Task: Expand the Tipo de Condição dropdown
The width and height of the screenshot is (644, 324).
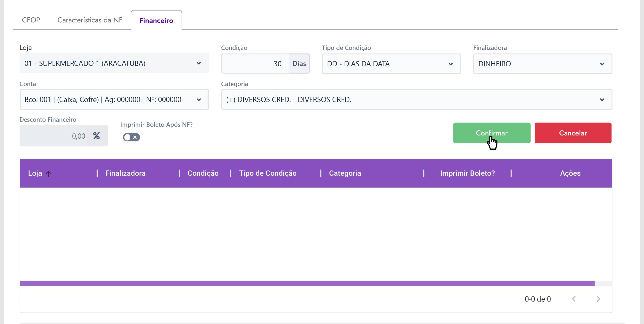Action: [391, 64]
